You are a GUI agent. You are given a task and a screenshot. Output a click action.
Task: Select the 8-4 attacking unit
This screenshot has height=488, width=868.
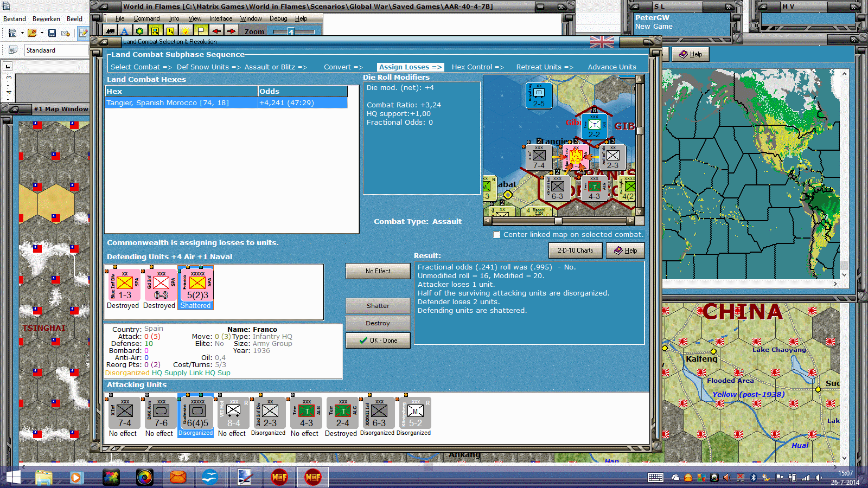232,415
